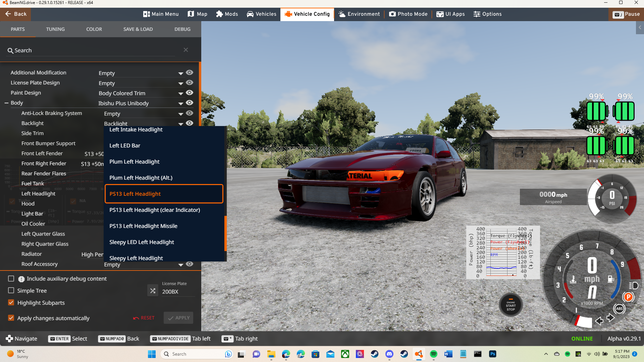This screenshot has width=644, height=362.
Task: Open Windows Start menu
Action: coord(152,354)
